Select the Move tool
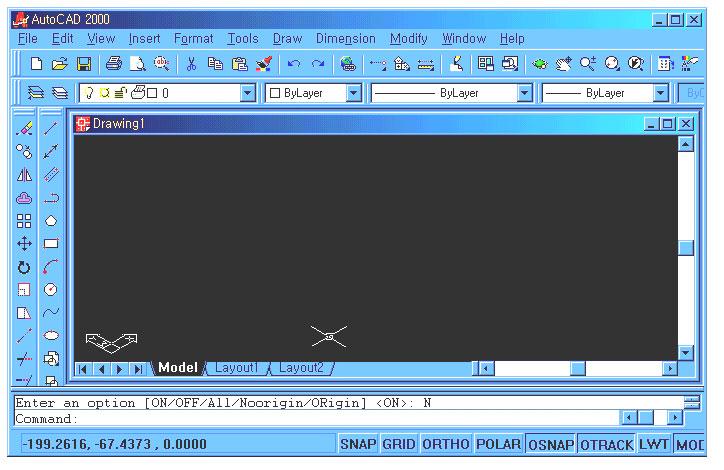724x470 pixels. [25, 243]
